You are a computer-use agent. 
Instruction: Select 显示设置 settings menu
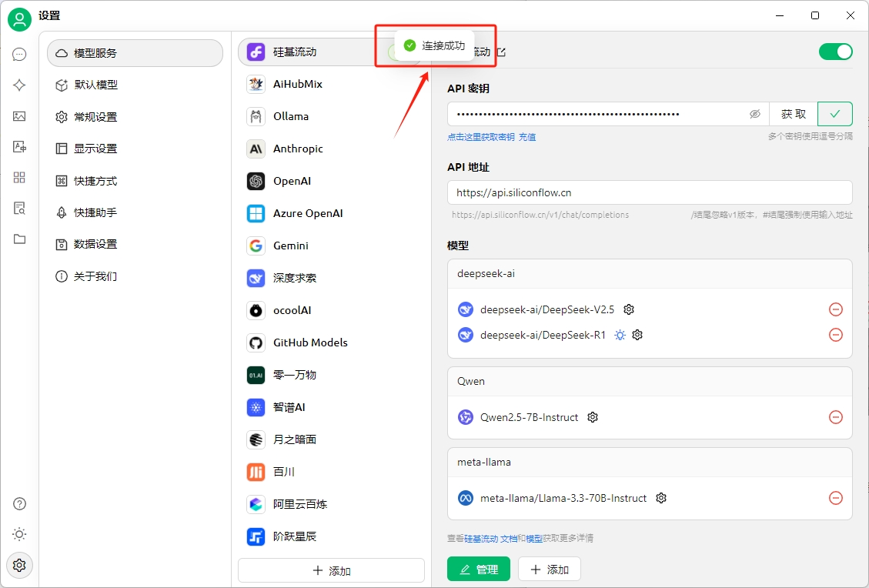click(x=135, y=149)
